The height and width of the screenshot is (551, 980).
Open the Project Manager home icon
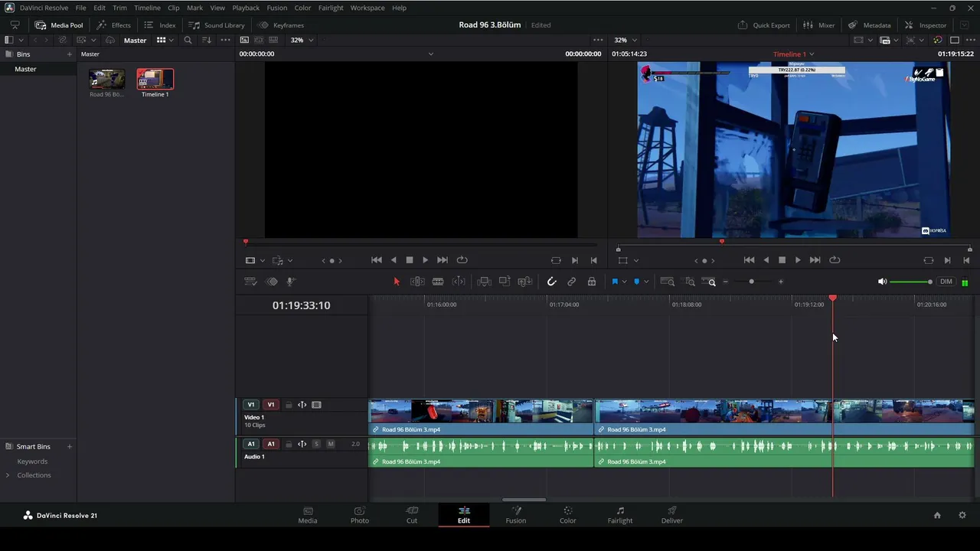click(937, 515)
